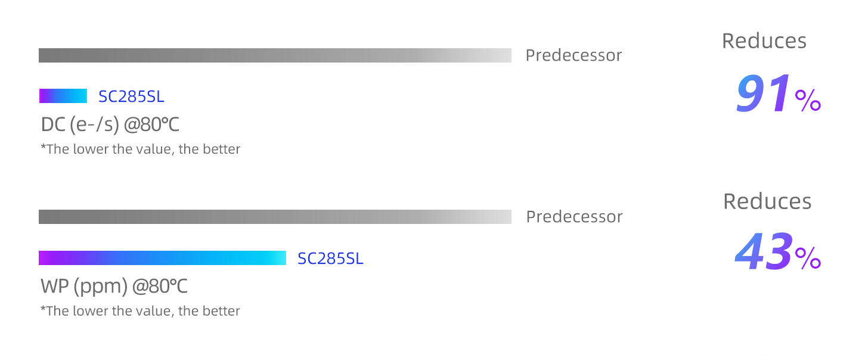Click the gray Predecessor bar in the WP chart
This screenshot has width=868, height=355.
[x=275, y=217]
